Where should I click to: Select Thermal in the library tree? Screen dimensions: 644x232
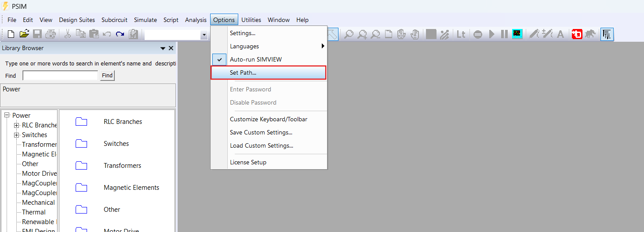pos(34,212)
